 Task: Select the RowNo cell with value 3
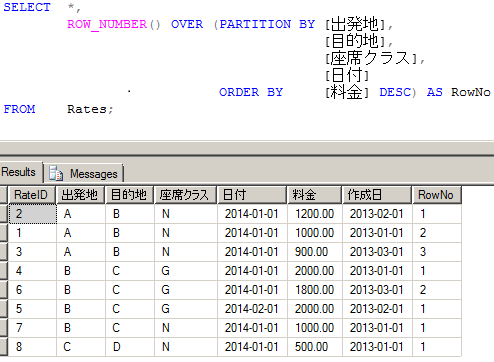[437, 252]
